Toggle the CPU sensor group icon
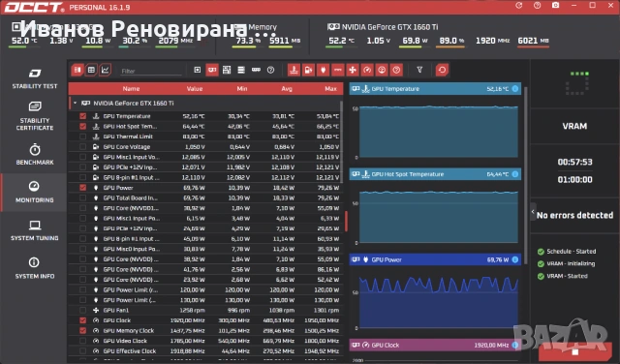Viewport: 620px width, 364px height. coord(198,70)
